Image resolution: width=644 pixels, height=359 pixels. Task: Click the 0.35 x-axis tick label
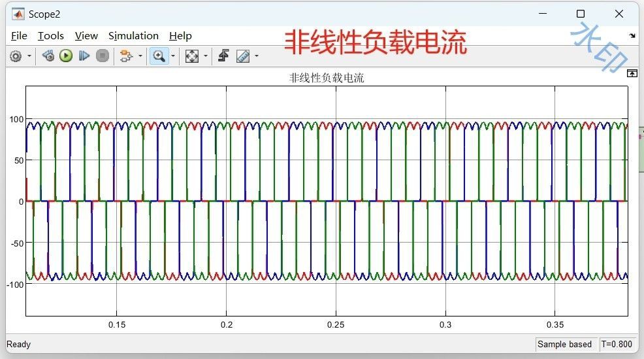(555, 325)
